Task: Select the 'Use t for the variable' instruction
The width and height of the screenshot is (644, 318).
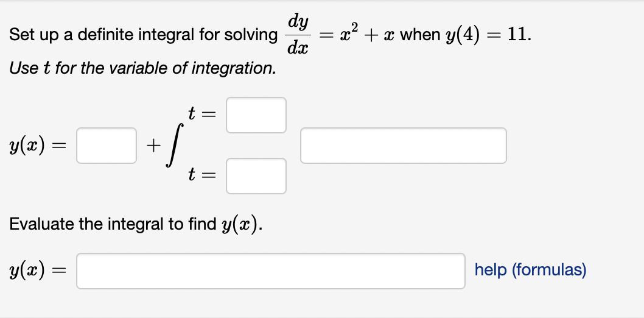Action: [x=142, y=68]
